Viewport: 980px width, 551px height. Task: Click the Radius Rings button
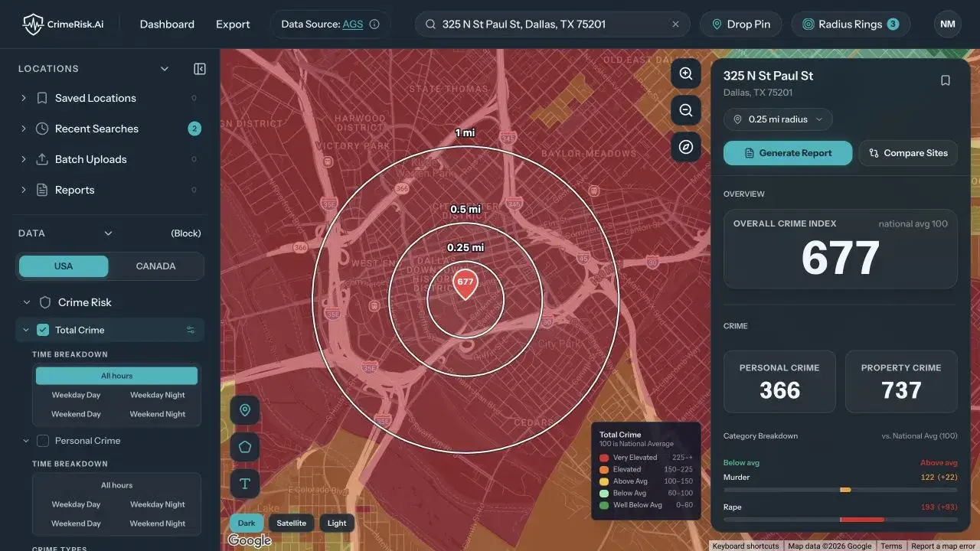pos(850,24)
